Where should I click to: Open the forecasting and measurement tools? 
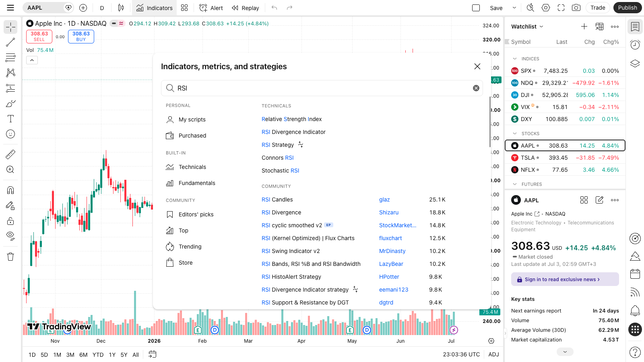coord(10,88)
